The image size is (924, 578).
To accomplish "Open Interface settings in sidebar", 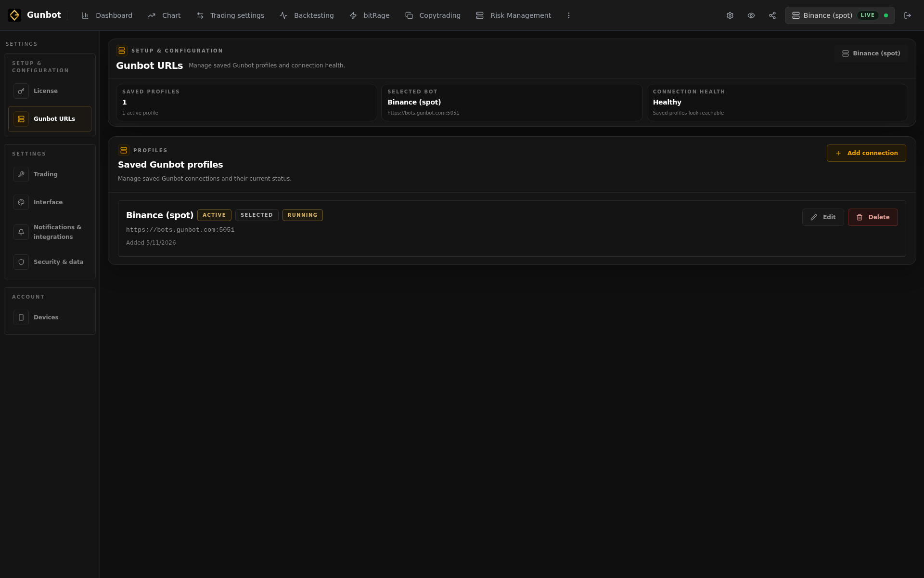I will click(x=50, y=202).
